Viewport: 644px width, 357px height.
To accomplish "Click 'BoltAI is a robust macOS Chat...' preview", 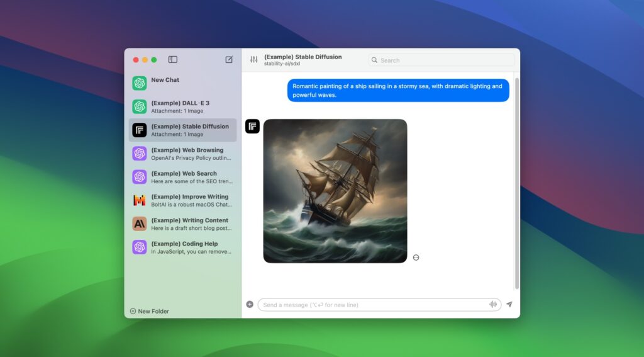I will point(191,205).
